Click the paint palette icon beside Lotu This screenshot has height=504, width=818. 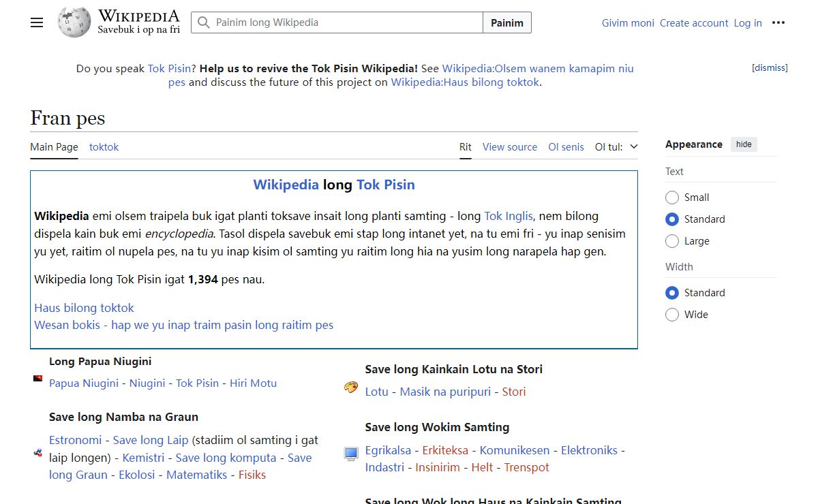(350, 388)
